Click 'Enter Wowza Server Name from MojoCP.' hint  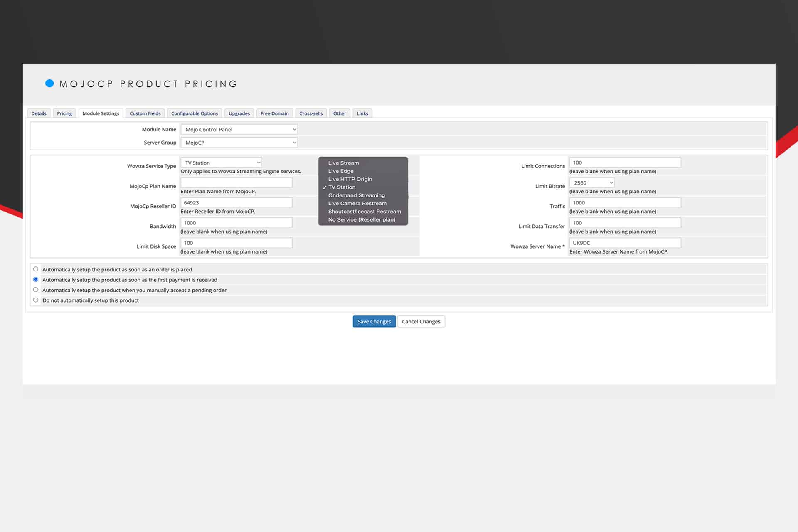click(x=619, y=251)
